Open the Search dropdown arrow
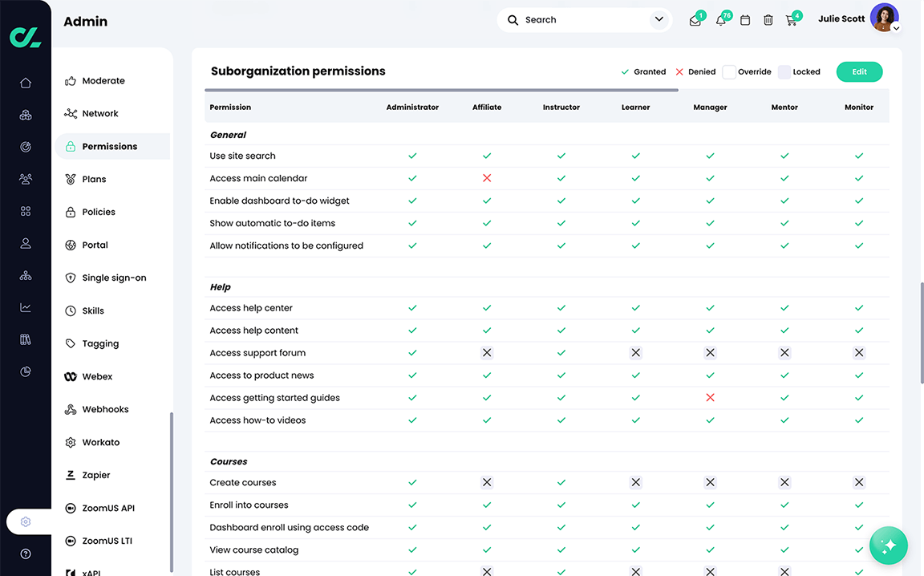The image size is (924, 576). tap(659, 19)
